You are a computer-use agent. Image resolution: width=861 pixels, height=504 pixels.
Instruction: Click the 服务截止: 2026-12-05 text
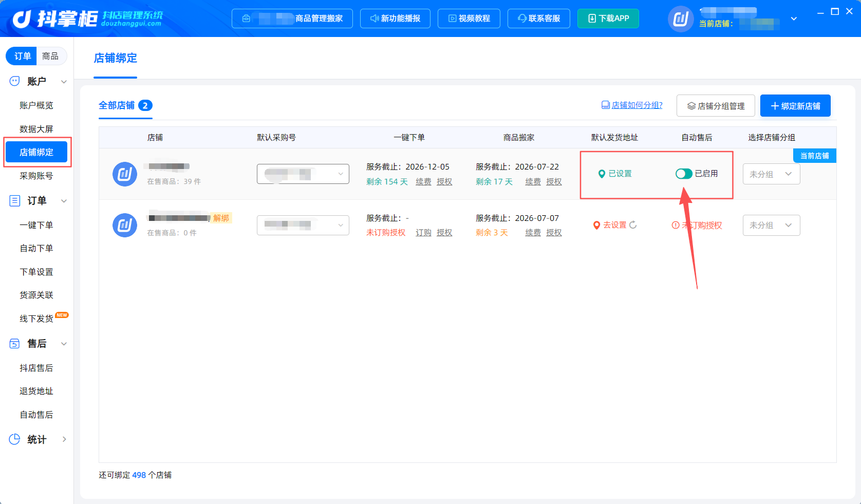coord(408,167)
